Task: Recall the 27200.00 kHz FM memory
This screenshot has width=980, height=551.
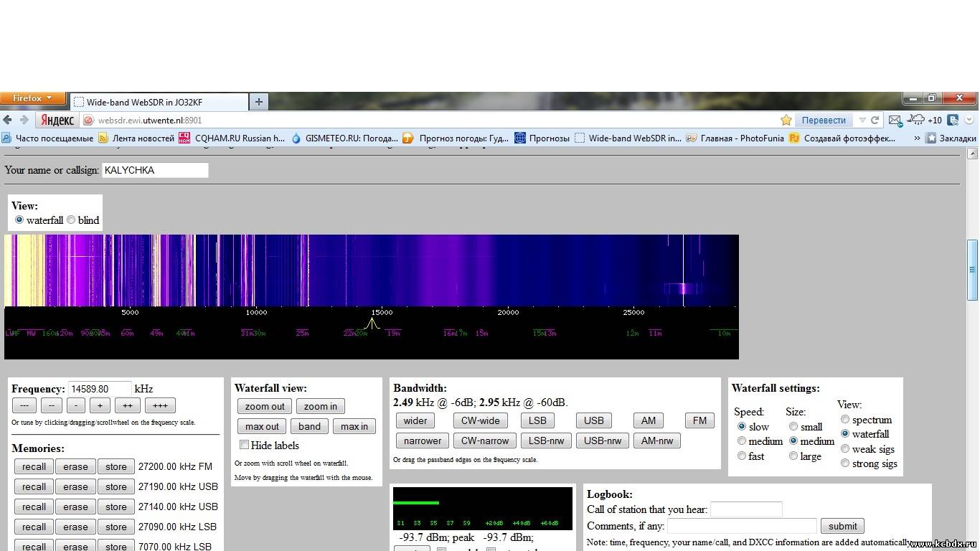Action: (34, 466)
